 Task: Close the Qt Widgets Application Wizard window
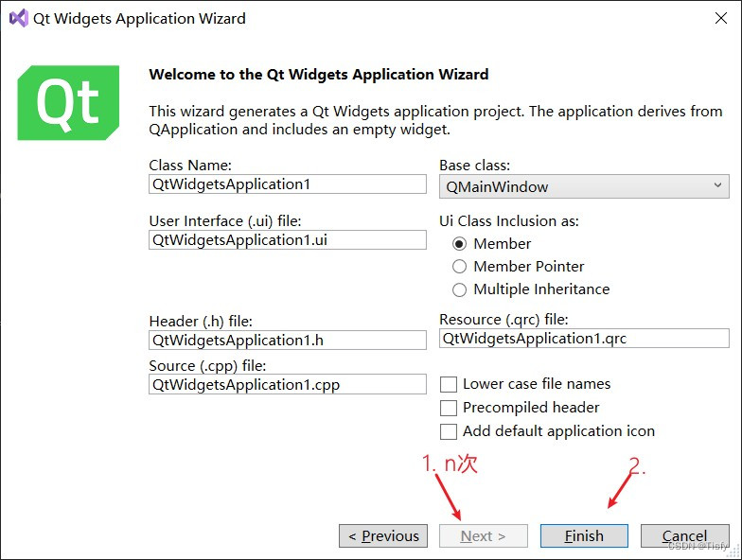pos(721,19)
